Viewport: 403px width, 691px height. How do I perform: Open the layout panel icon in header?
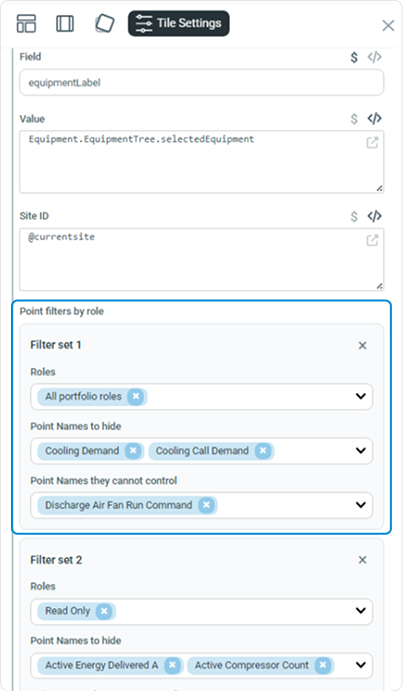pyautogui.click(x=26, y=23)
